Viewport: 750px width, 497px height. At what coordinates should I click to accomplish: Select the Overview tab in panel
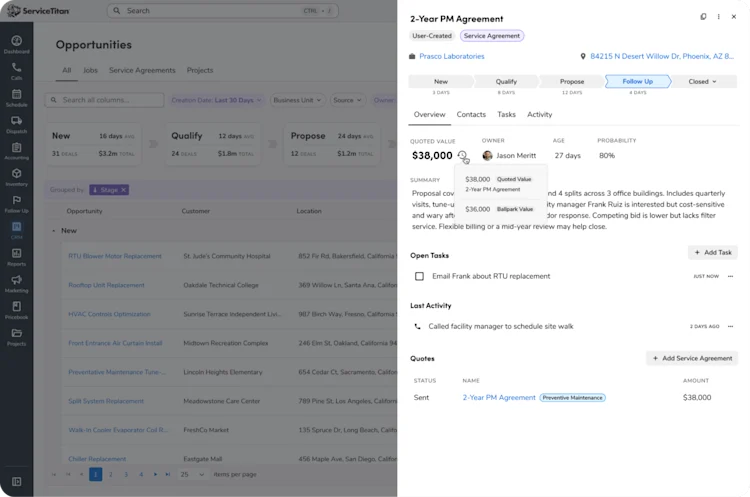(430, 114)
